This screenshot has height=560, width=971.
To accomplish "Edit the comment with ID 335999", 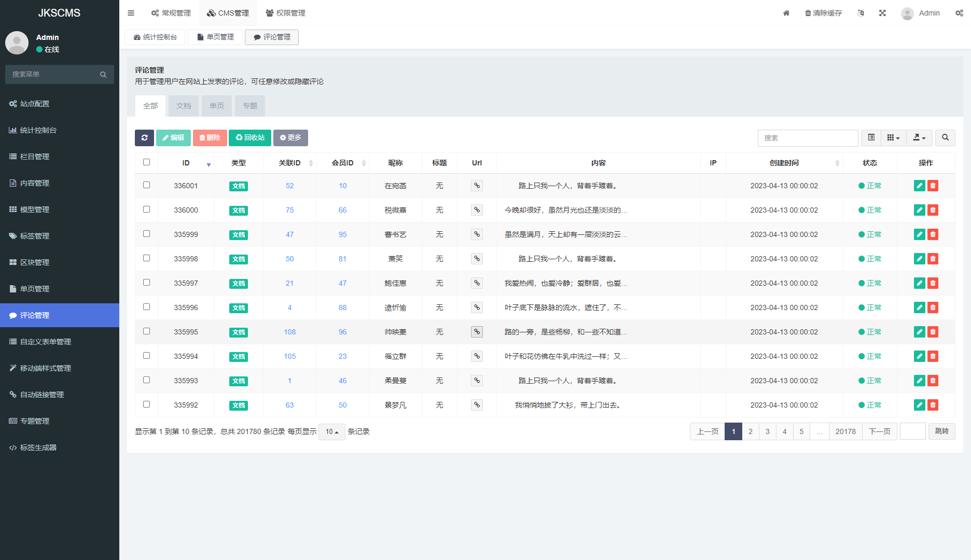I will (919, 234).
